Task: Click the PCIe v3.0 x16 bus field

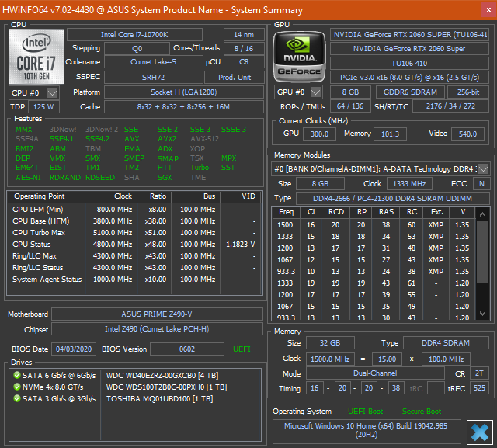Action: coord(409,78)
